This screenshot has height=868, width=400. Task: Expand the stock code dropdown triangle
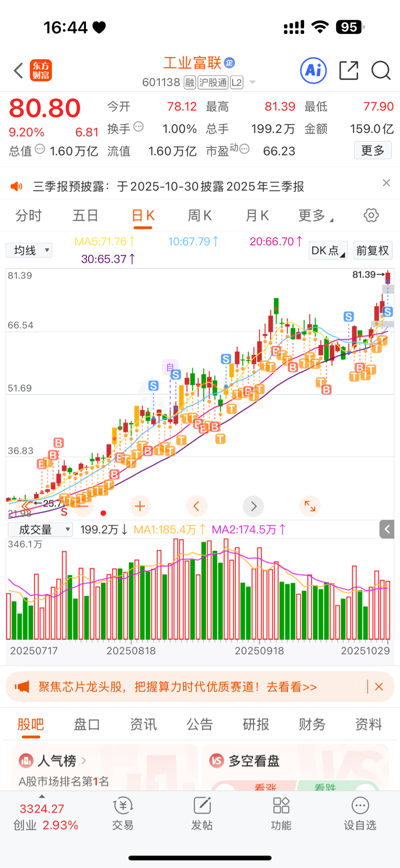[253, 82]
